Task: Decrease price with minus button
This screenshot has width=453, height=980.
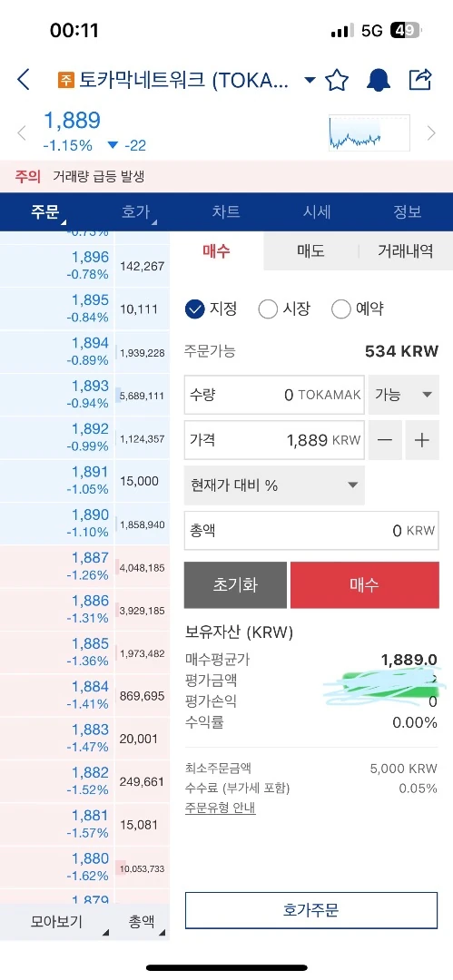Action: pyautogui.click(x=386, y=440)
